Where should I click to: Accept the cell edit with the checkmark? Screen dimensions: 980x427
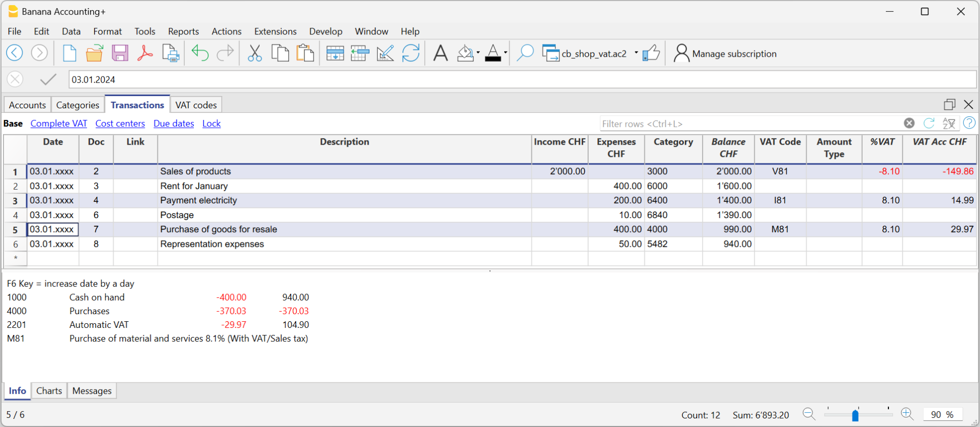48,79
